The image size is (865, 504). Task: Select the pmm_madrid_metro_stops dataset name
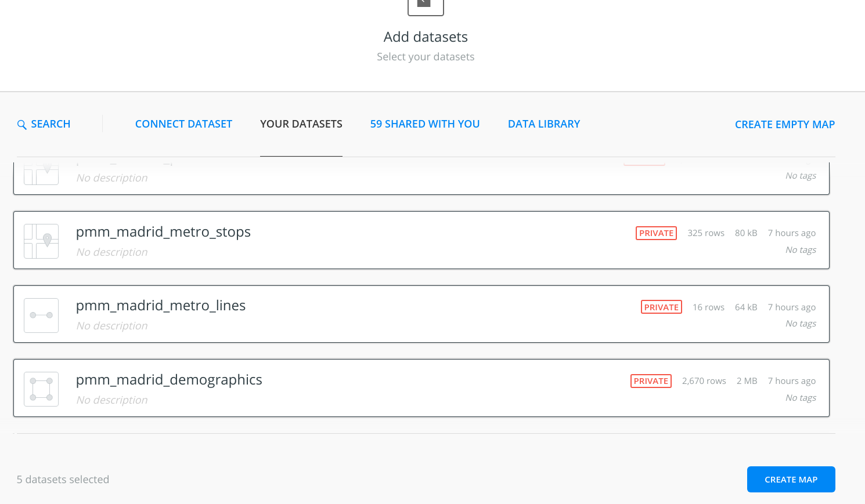click(x=163, y=232)
